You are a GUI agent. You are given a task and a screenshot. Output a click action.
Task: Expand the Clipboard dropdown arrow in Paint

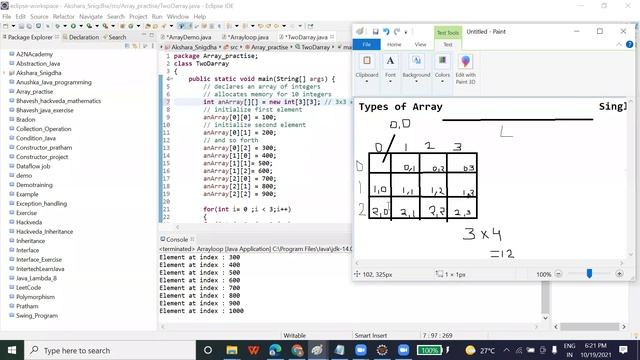point(367,82)
